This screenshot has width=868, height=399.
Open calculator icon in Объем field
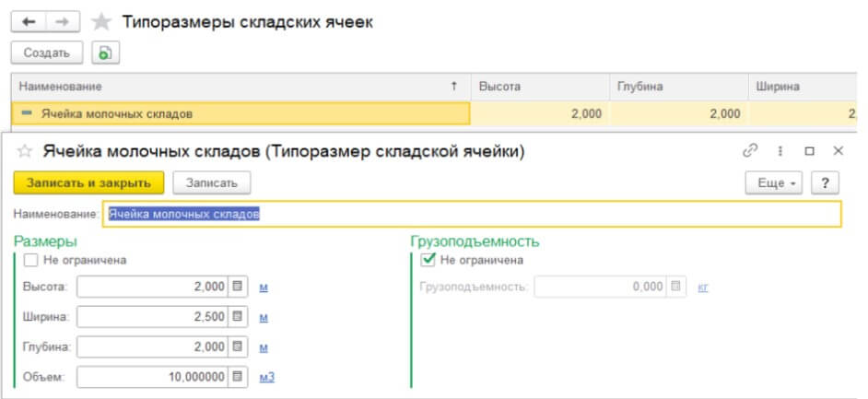pos(239,376)
